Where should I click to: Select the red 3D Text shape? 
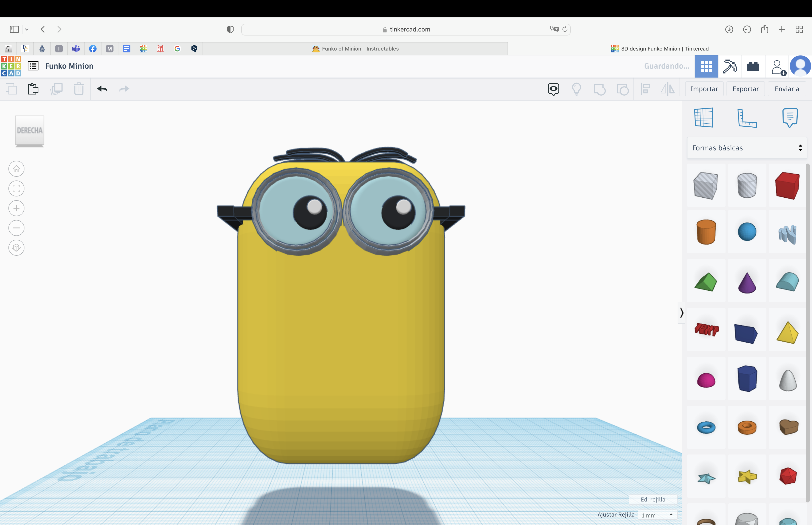pos(706,329)
